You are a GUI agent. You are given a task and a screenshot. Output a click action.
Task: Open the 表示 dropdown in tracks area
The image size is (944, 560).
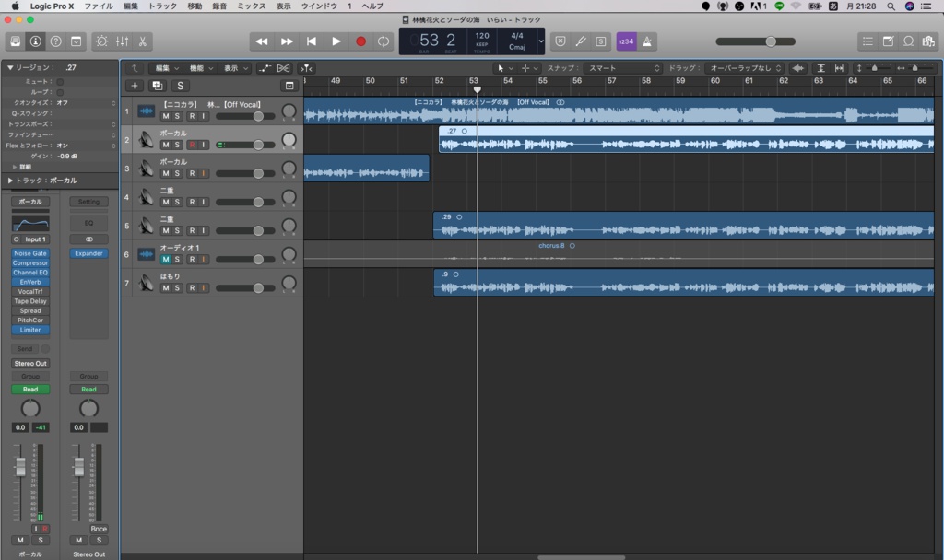tap(235, 68)
